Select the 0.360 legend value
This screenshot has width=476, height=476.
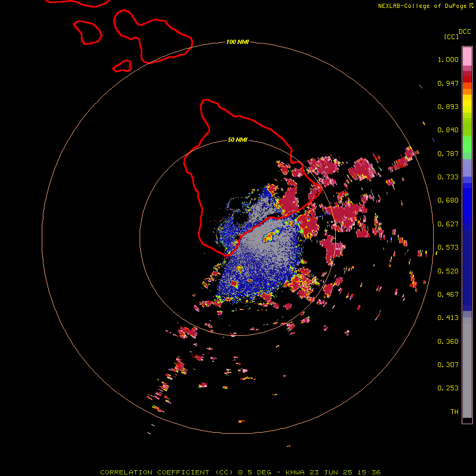[x=448, y=342]
